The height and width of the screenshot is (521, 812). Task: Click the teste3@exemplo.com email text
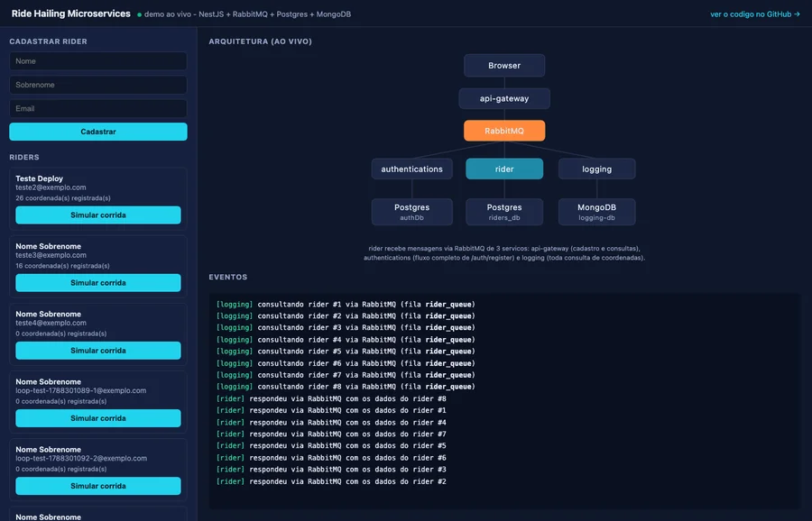(51, 255)
